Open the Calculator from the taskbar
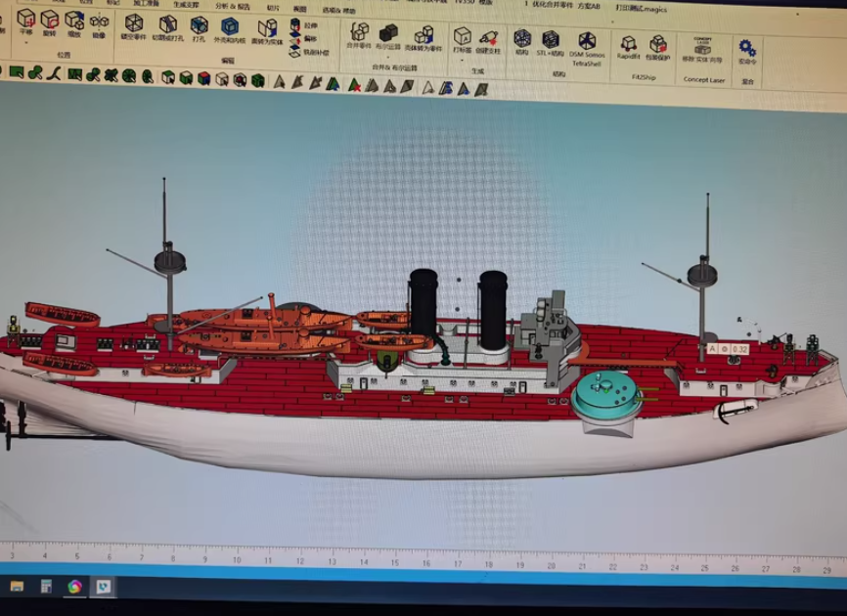The width and height of the screenshot is (847, 616). tap(46, 587)
